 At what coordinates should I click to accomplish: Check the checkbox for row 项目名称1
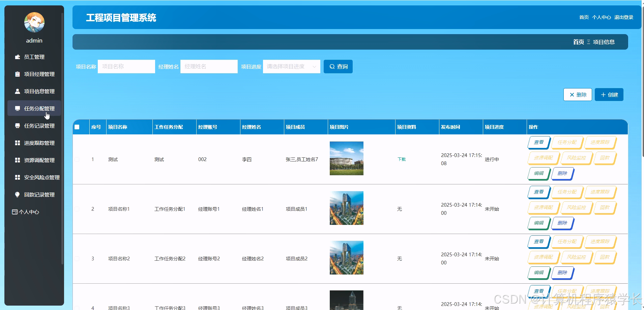point(77,209)
